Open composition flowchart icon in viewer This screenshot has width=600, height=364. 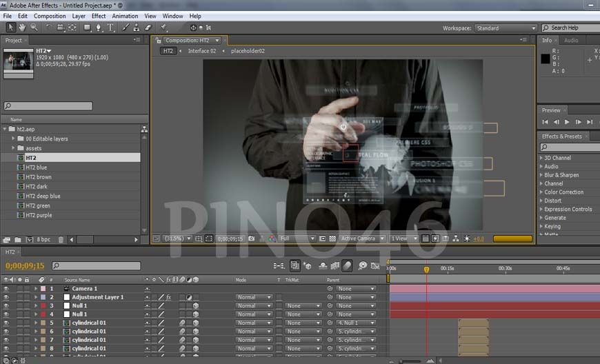click(x=456, y=239)
